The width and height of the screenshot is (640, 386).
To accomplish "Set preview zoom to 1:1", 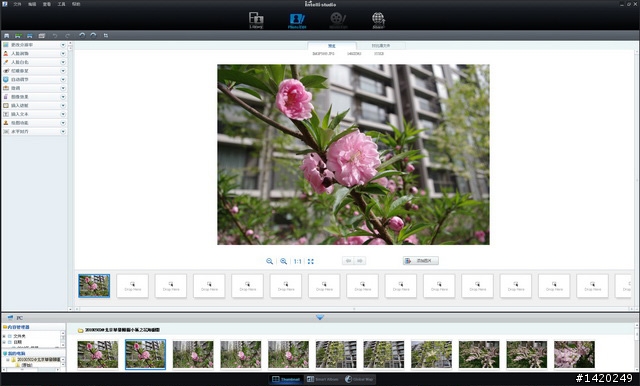I will pos(298,261).
